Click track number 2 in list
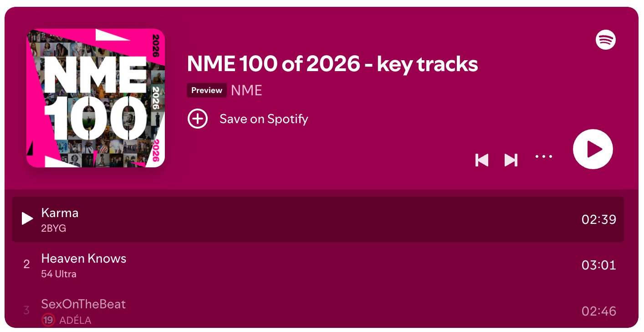644x332 pixels. click(26, 265)
